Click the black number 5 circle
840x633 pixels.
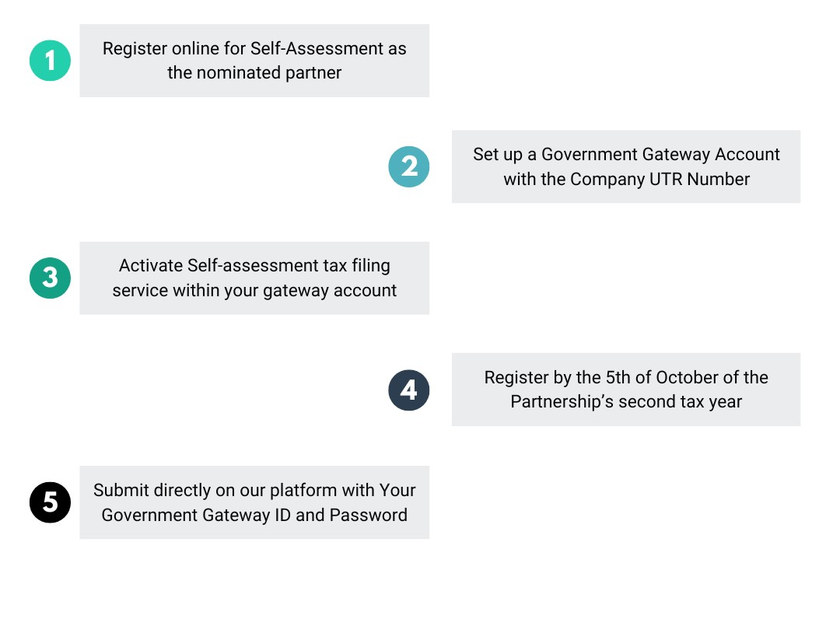50,502
